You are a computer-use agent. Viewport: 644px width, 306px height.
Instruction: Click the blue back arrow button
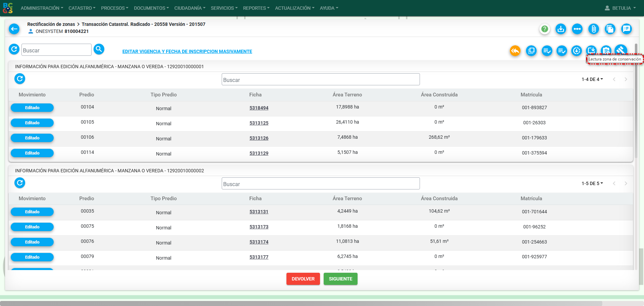(14, 29)
